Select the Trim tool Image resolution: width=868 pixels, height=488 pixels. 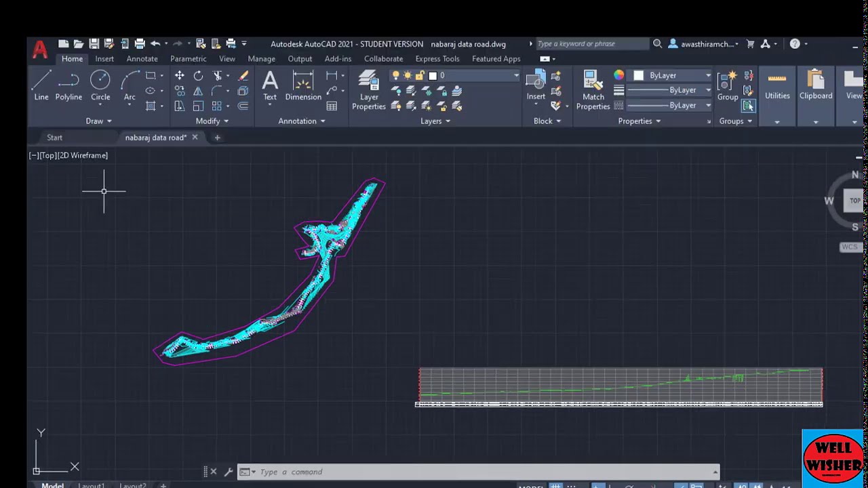coord(218,75)
